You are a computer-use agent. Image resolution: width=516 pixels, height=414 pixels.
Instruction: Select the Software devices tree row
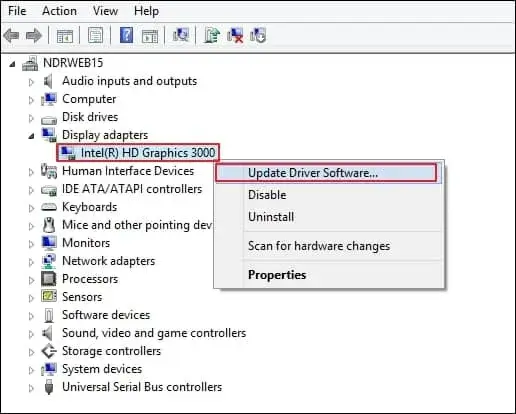(106, 315)
